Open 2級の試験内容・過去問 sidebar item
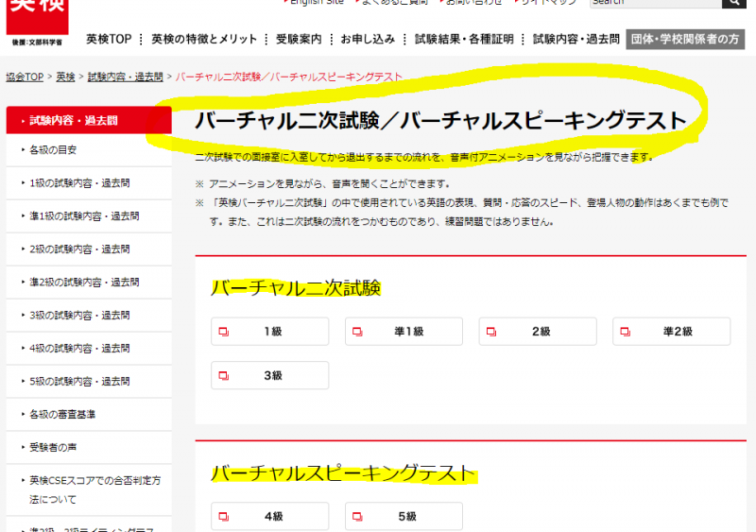Screen dimensions: 756x532 (x=89, y=249)
